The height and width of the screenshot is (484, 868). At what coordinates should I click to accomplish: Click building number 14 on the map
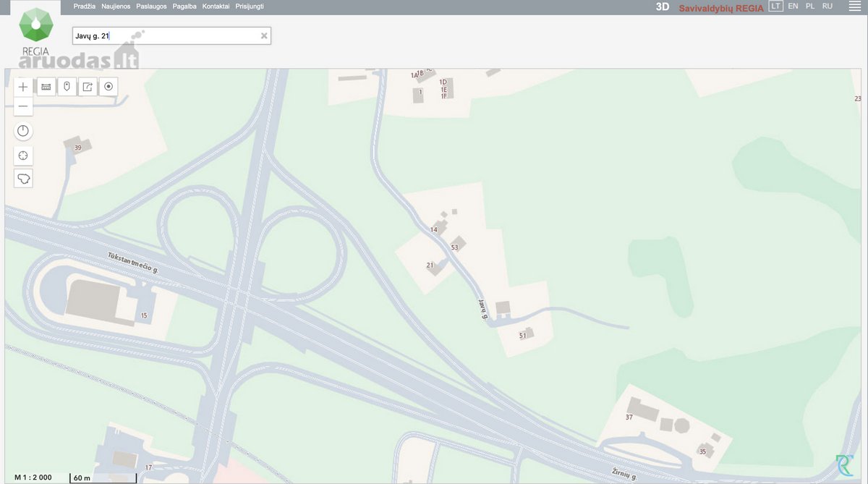[434, 230]
